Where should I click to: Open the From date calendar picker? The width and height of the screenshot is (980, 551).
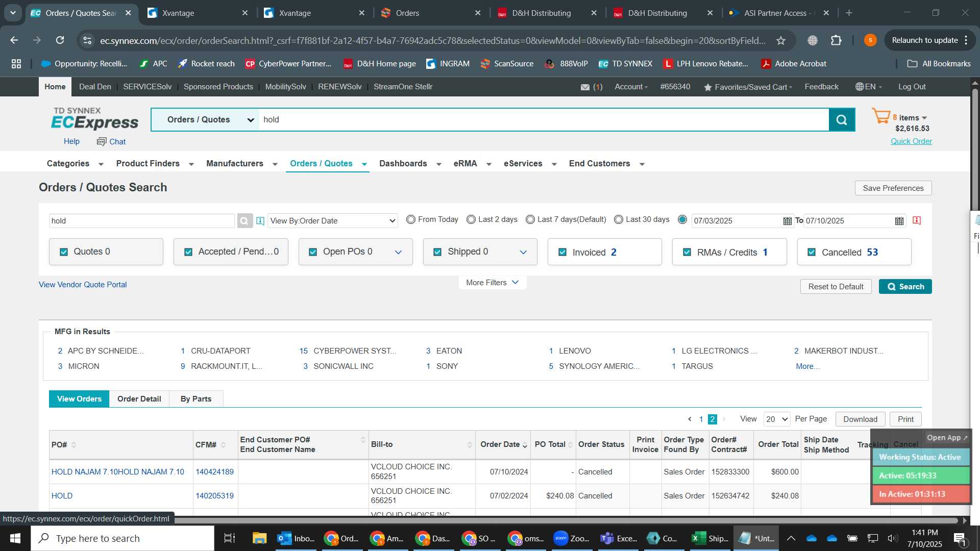787,221
